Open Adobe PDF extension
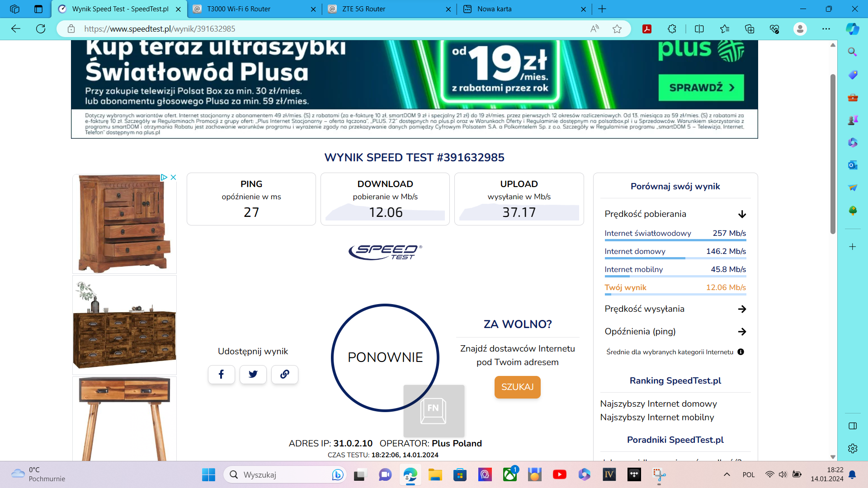Viewport: 868px width, 488px height. pos(647,29)
